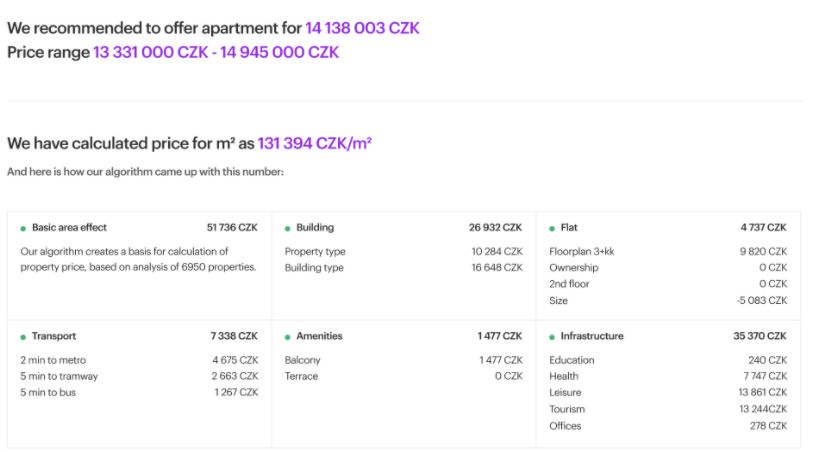Click the green dot beside Building

coord(287,229)
